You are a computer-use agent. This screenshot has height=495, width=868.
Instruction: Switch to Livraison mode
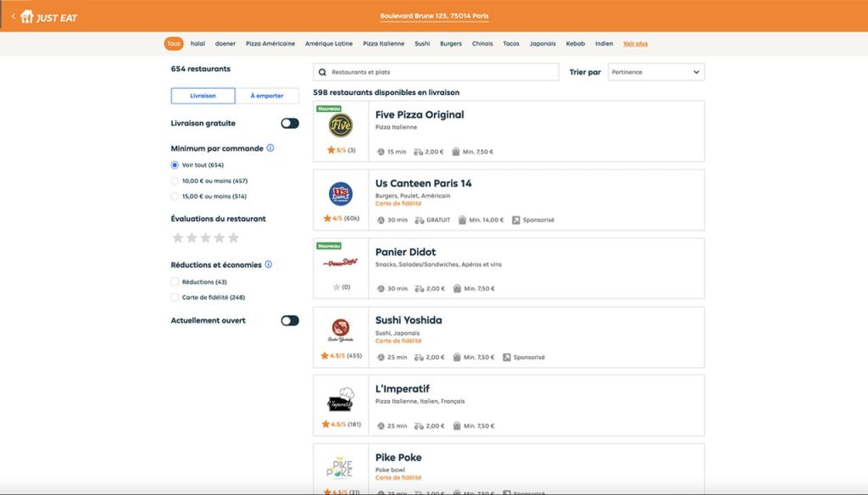203,96
